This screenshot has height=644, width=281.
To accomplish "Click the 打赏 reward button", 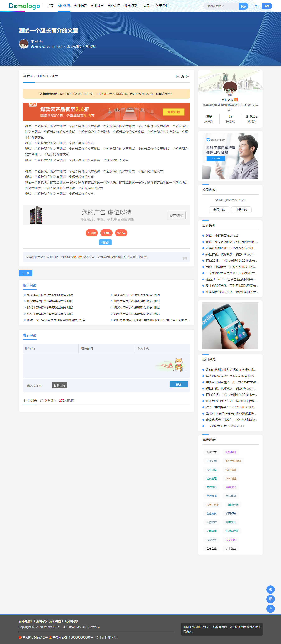I will pyautogui.click(x=92, y=233).
